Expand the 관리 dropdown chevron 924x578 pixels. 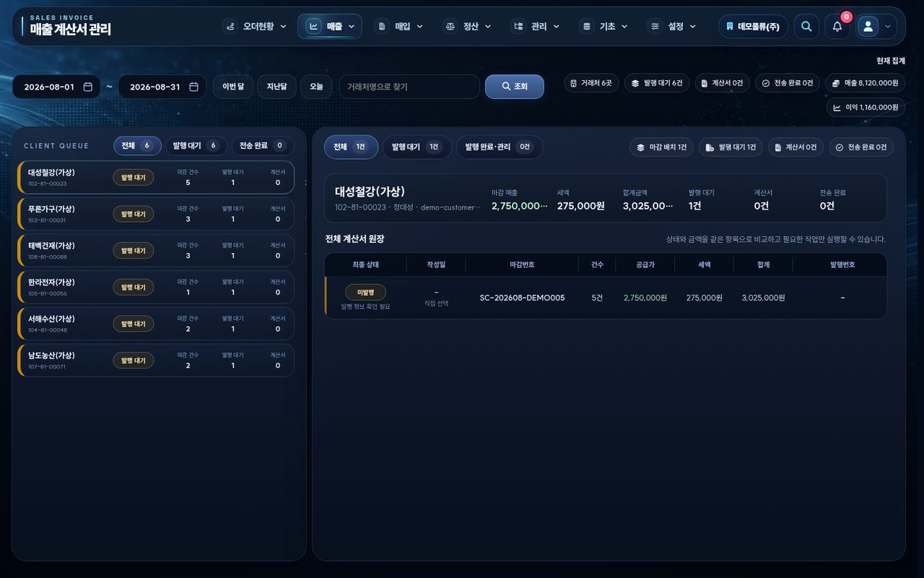(x=556, y=27)
